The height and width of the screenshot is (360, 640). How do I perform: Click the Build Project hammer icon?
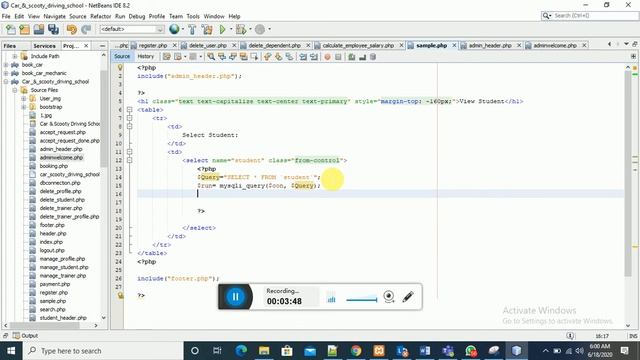[192, 29]
